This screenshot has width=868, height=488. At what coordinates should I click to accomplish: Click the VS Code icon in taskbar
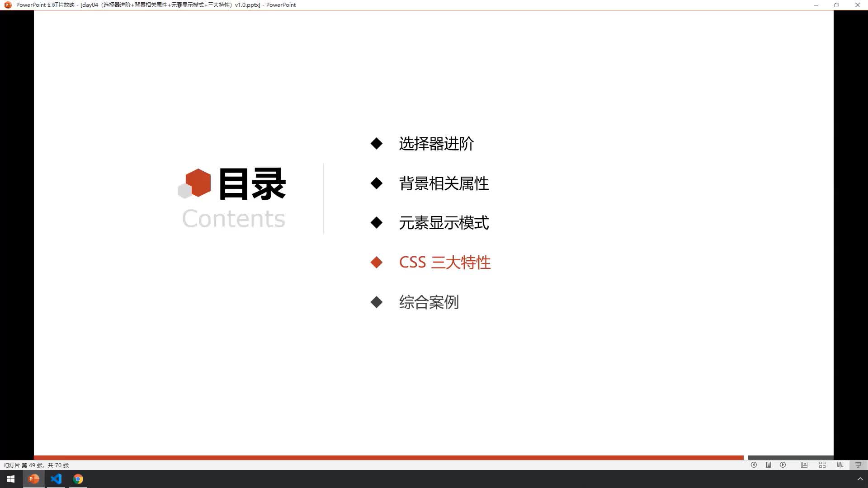pyautogui.click(x=56, y=479)
